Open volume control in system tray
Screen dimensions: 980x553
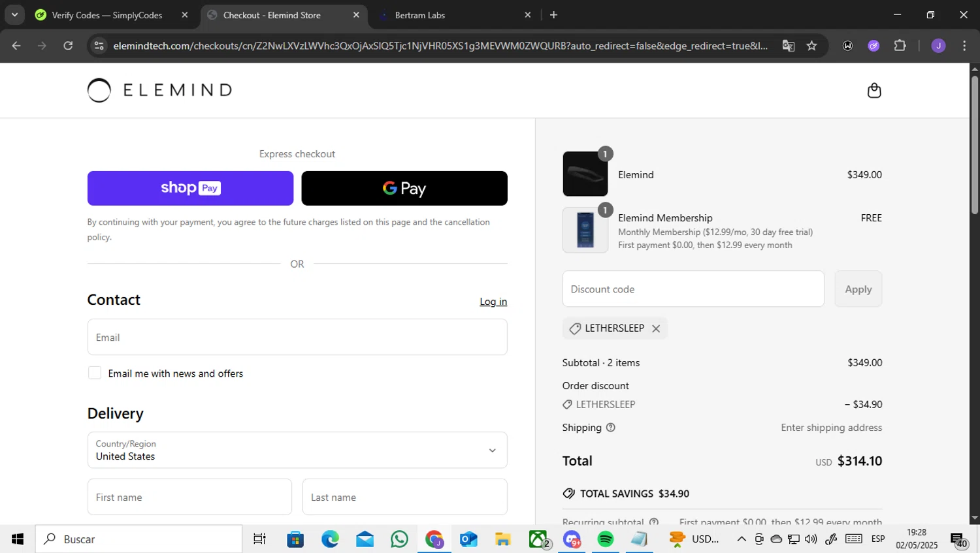point(811,539)
